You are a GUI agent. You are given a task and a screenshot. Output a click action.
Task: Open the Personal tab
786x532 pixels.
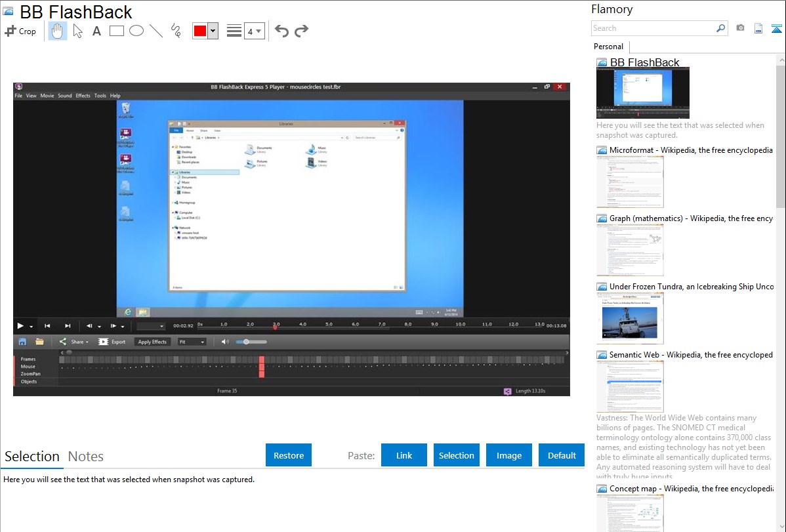click(x=608, y=47)
